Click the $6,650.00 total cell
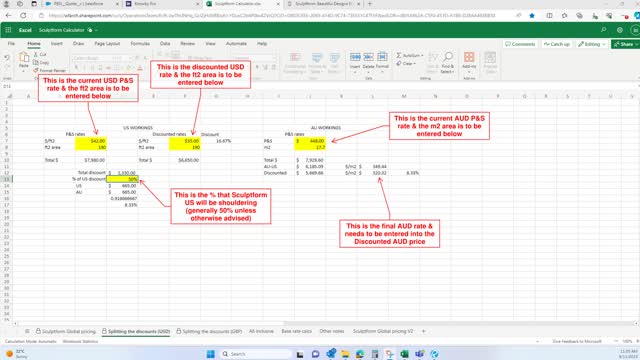The height and width of the screenshot is (360, 640). [184, 160]
